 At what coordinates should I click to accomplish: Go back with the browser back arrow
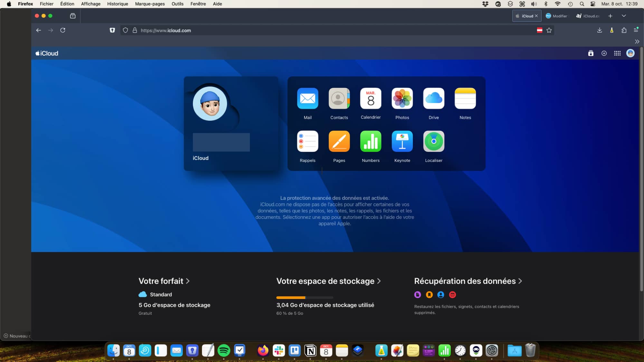(x=39, y=30)
